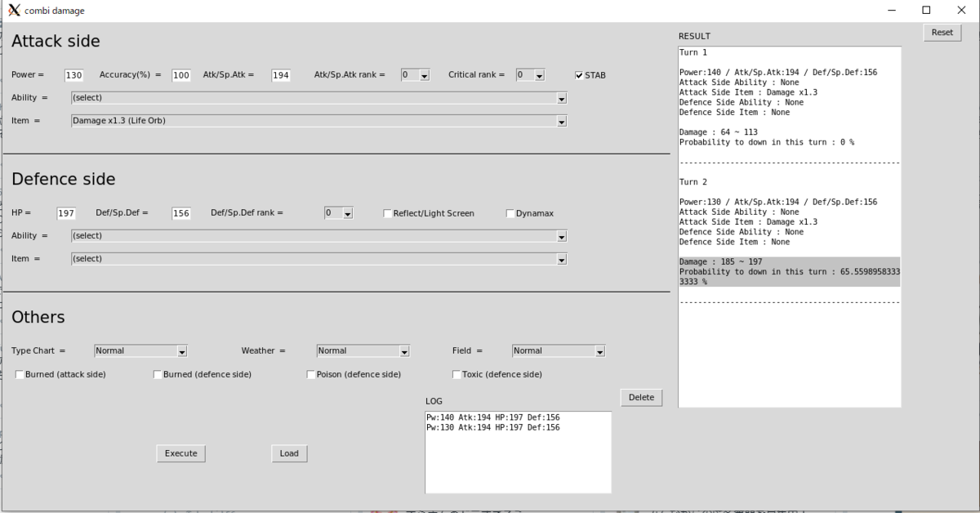980x513 pixels.
Task: Maximize the combi damage window
Action: pos(926,11)
